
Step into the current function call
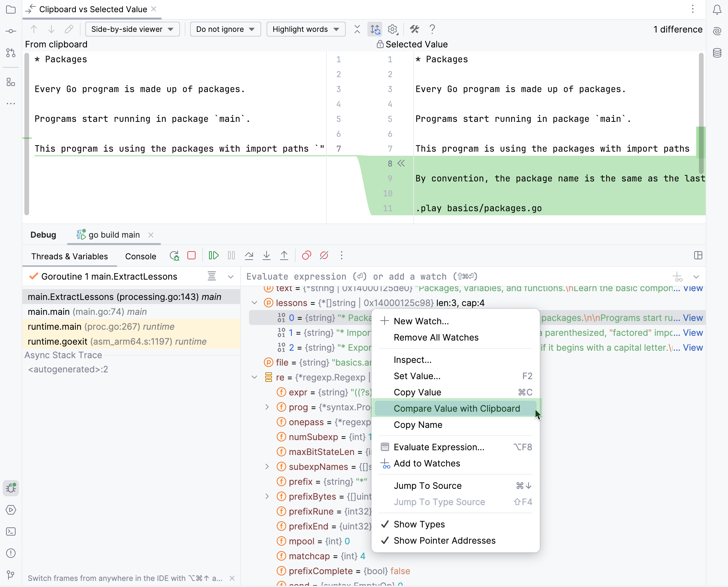click(x=267, y=256)
